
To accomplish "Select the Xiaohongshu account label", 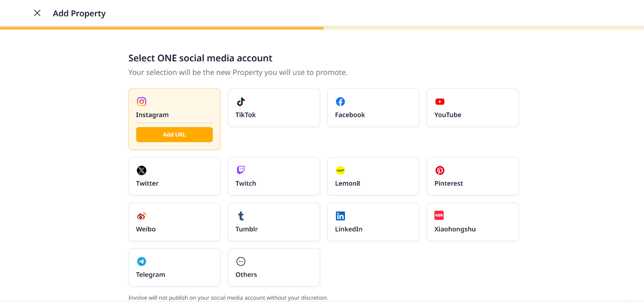I will (x=455, y=229).
